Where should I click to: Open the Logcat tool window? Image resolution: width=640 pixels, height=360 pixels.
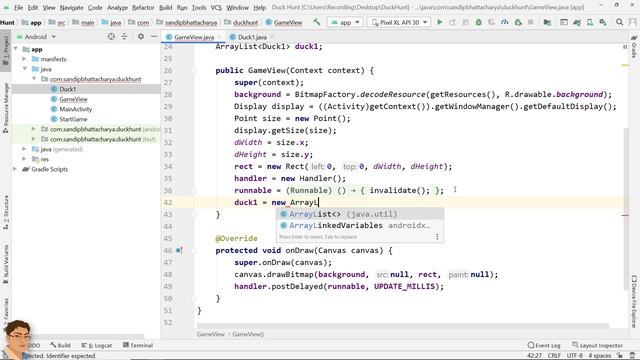tap(97, 345)
